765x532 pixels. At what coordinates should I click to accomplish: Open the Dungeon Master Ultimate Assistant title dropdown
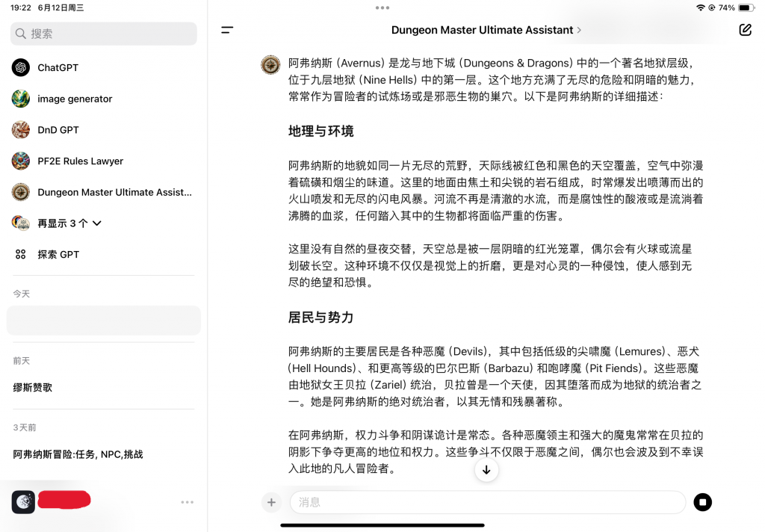coord(486,30)
